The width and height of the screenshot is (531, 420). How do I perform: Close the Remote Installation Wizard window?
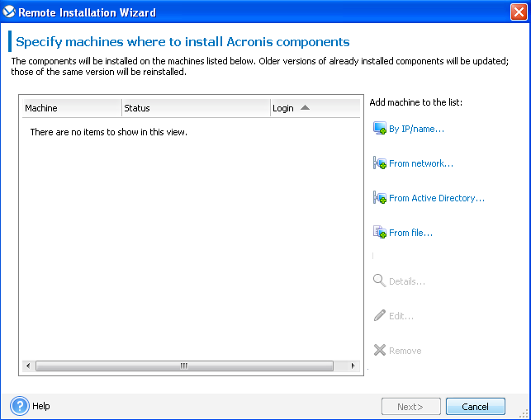(x=519, y=12)
